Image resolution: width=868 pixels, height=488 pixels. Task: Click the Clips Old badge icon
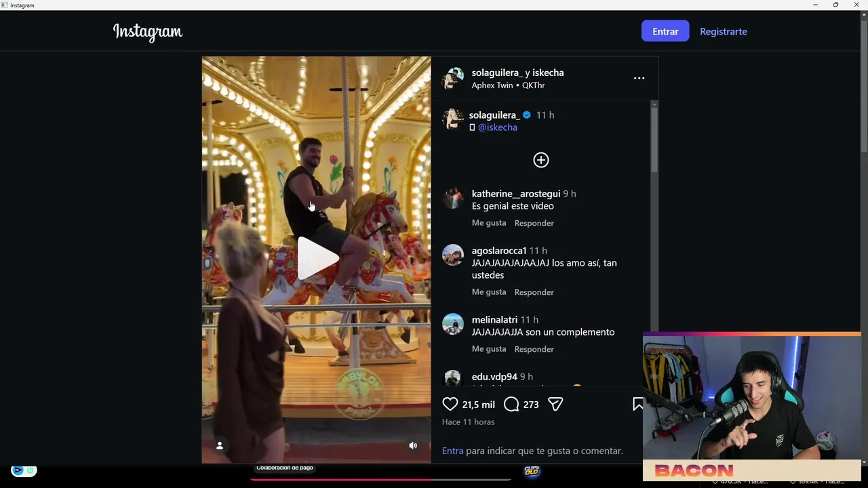point(532,470)
